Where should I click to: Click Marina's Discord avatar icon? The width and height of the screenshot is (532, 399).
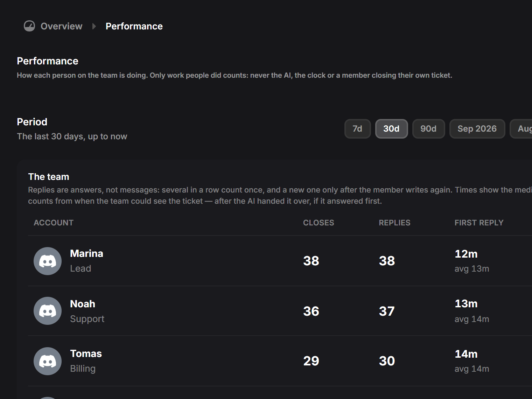pos(48,261)
